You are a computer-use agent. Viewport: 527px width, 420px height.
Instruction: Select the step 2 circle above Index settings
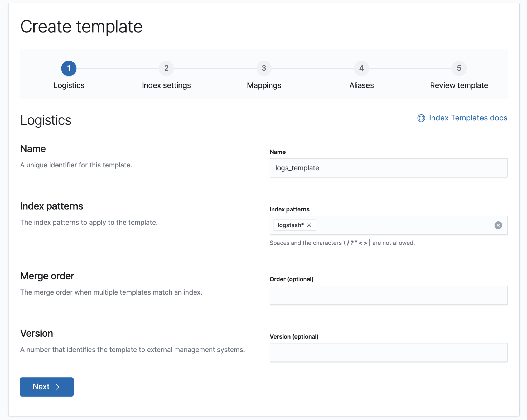click(166, 68)
